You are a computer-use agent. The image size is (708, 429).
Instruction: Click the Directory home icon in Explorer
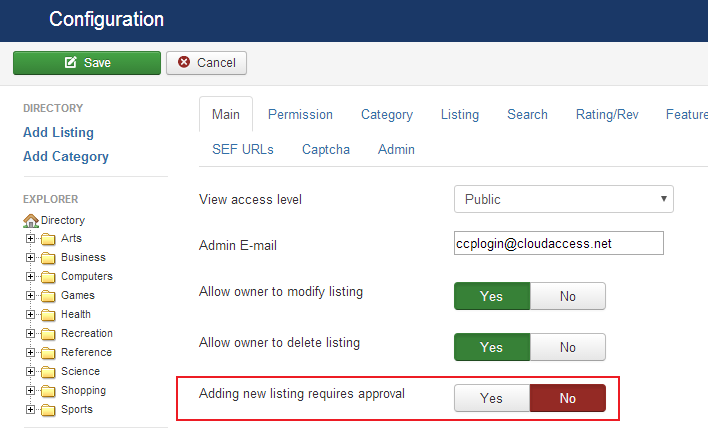click(31, 220)
